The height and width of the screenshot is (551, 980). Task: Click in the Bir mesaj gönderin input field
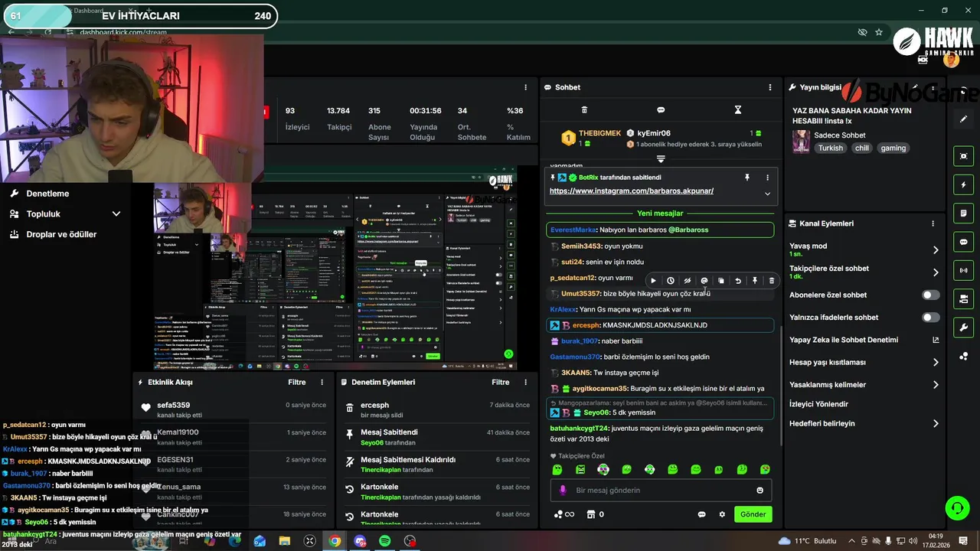coord(660,491)
